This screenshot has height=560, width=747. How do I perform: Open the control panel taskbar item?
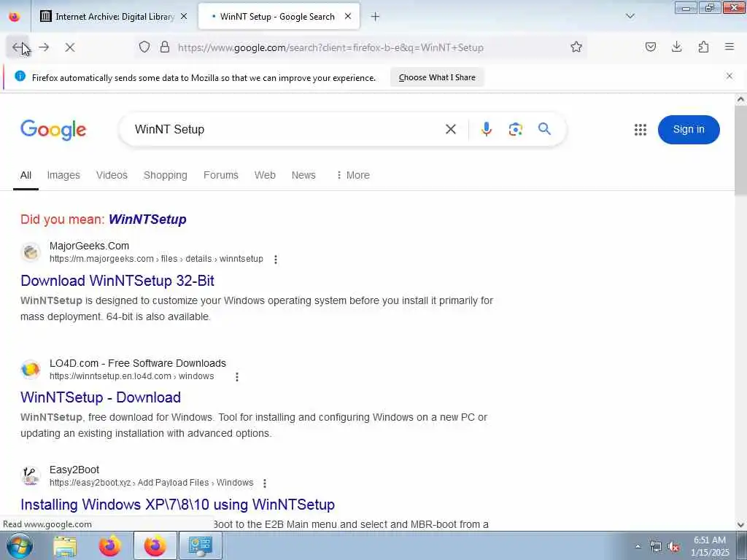point(200,546)
